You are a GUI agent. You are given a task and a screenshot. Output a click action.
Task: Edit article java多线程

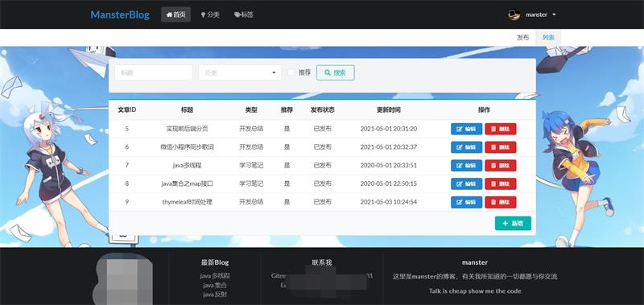coord(467,166)
